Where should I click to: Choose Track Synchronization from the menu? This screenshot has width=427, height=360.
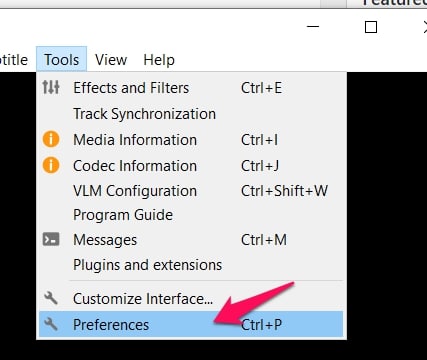(x=191, y=114)
